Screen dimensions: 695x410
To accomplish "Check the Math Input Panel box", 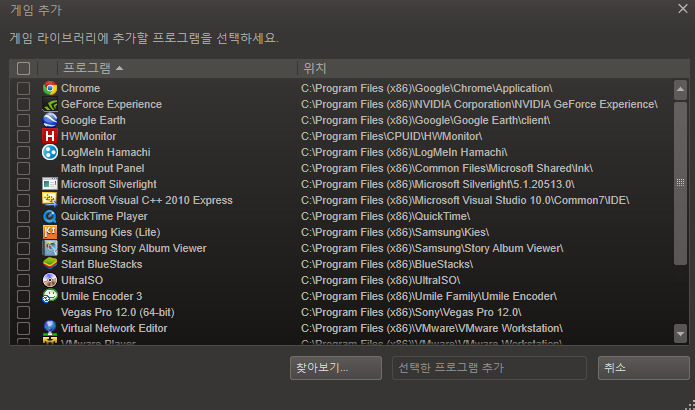I will click(23, 168).
